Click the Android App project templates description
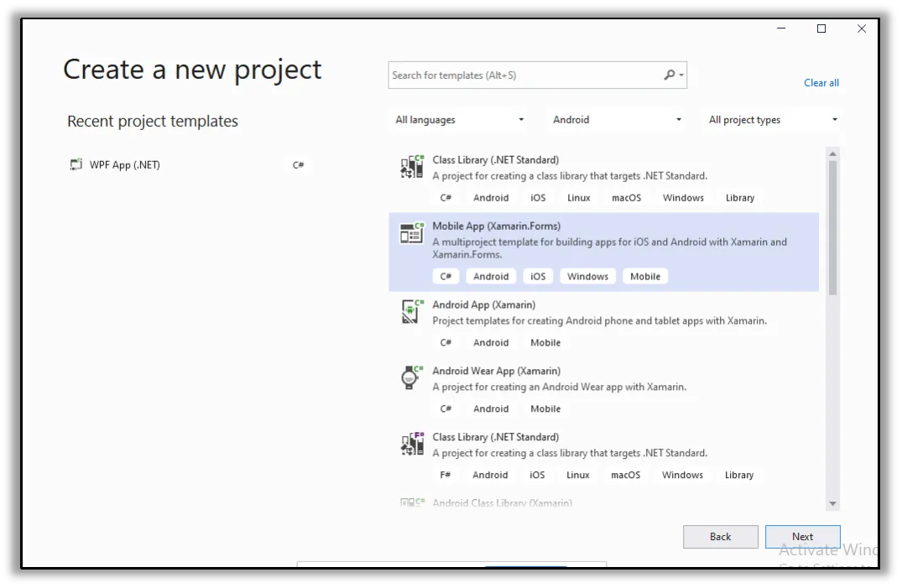Viewport: 902px width, 588px height. pos(599,321)
